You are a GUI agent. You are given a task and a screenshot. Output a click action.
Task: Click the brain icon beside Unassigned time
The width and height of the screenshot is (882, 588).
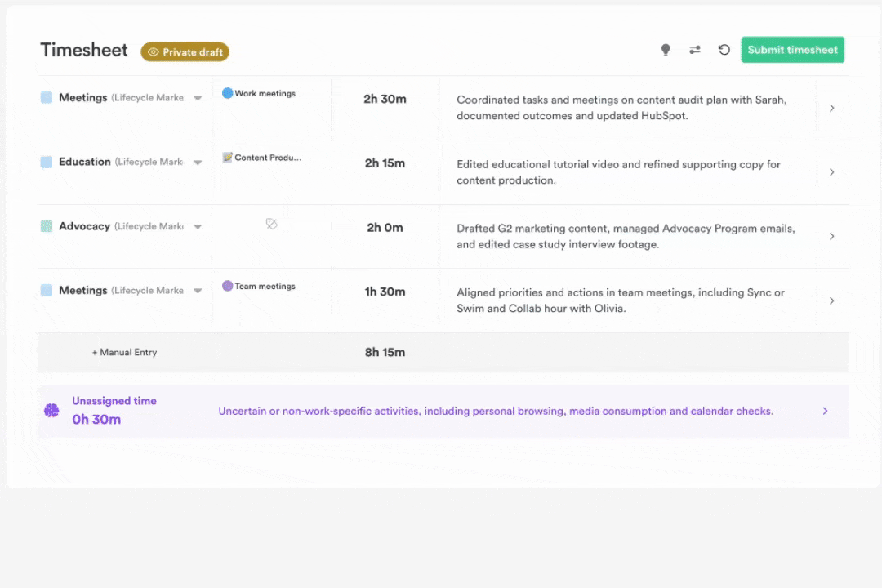pos(51,411)
